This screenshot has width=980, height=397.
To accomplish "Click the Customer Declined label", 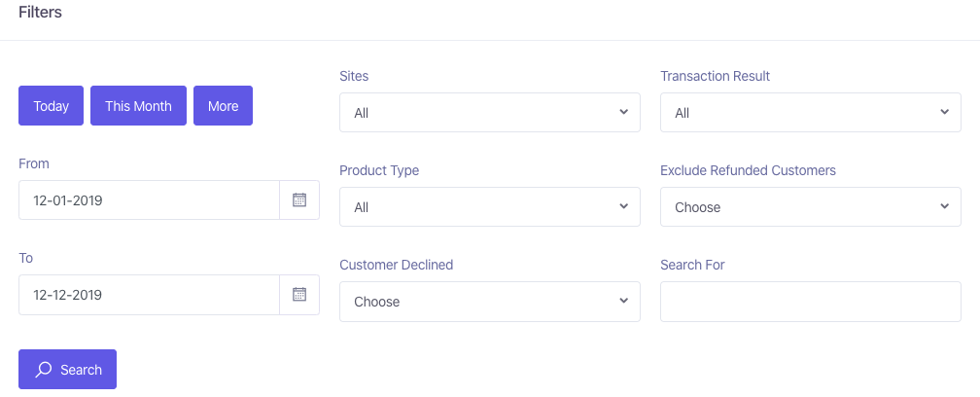I will point(397,265).
